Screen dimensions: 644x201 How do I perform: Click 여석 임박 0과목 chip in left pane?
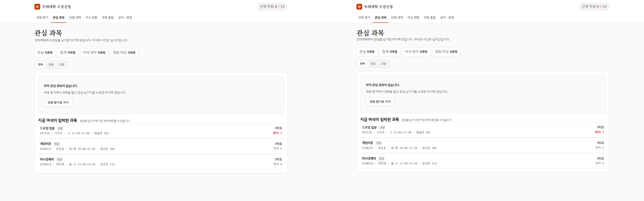[94, 53]
